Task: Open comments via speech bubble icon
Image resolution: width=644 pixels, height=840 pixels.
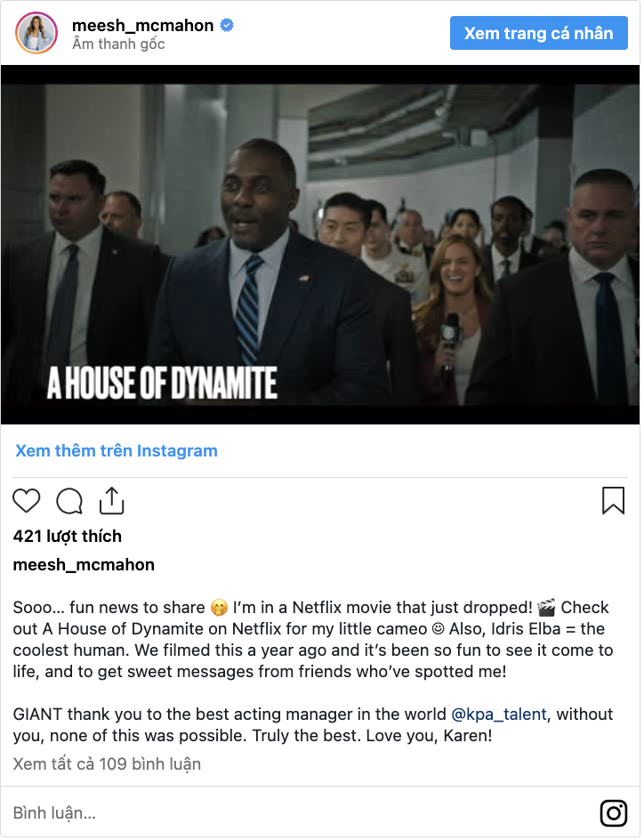Action: (x=69, y=502)
